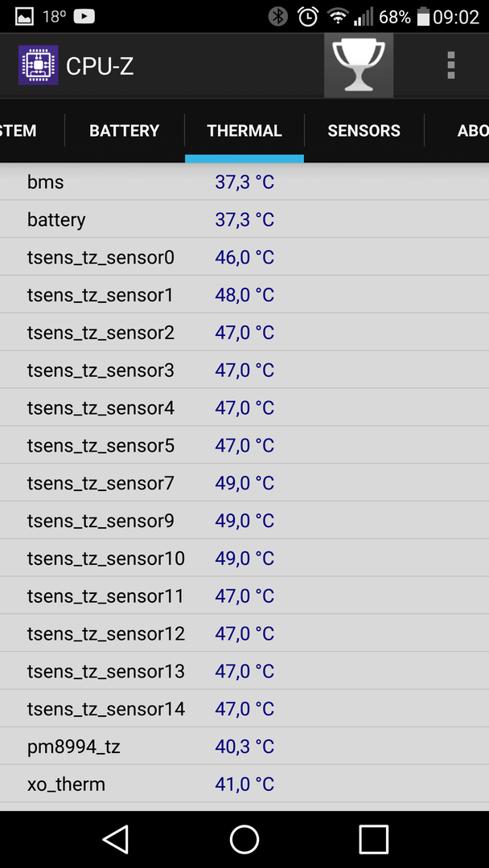Select the Thermal tab

point(244,131)
